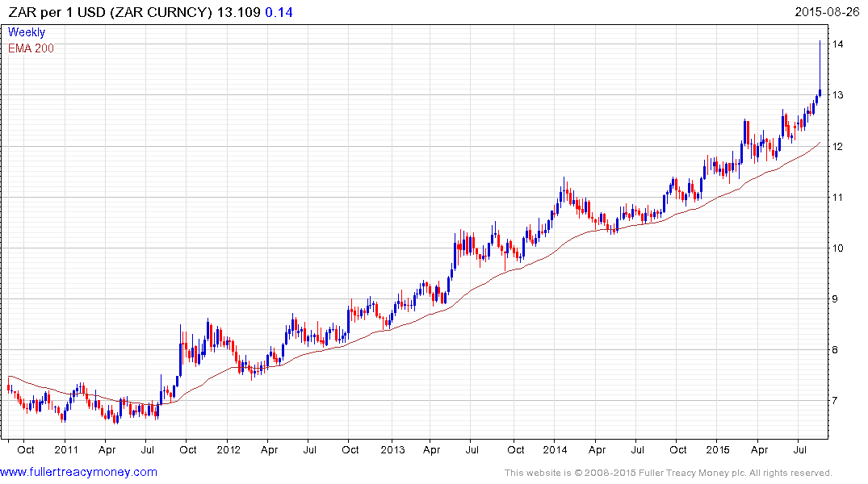Click the 12 price axis label
Screen dimensions: 868x484
pyautogui.click(x=837, y=147)
